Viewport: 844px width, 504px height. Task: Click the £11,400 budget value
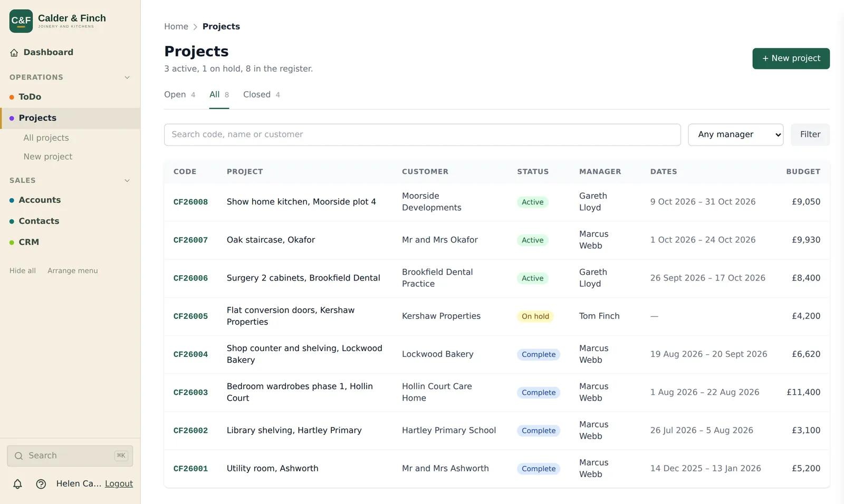click(803, 393)
